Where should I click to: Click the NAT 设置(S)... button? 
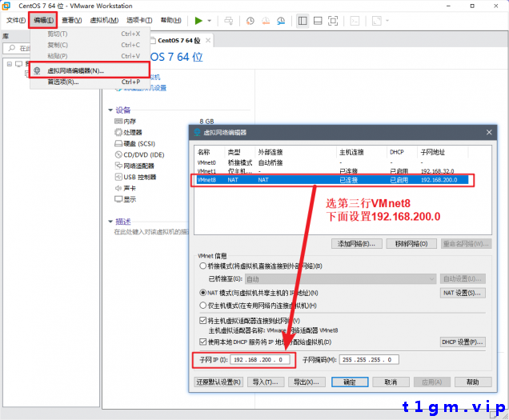point(463,293)
